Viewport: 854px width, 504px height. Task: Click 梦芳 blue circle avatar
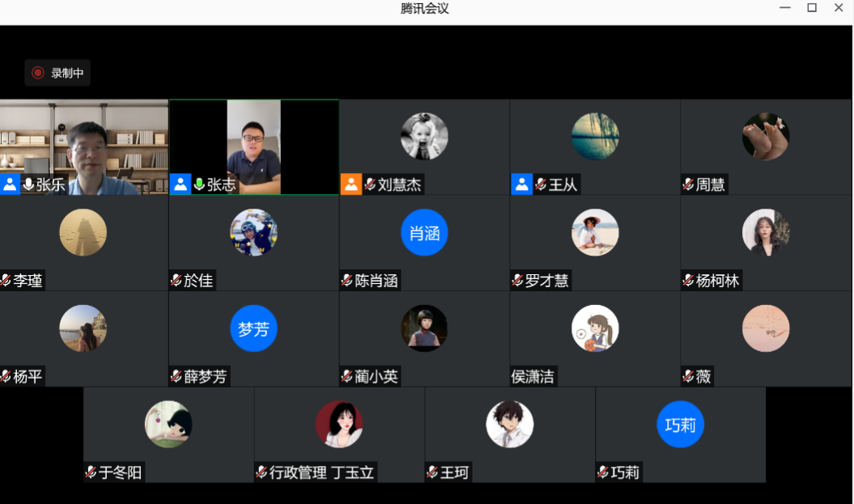click(x=253, y=328)
